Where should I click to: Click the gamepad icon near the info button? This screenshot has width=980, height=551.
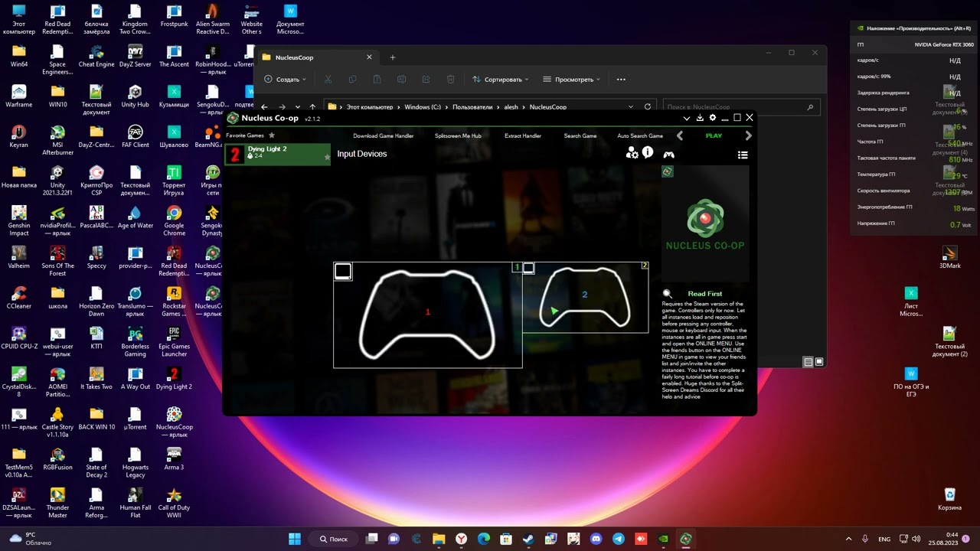click(668, 155)
